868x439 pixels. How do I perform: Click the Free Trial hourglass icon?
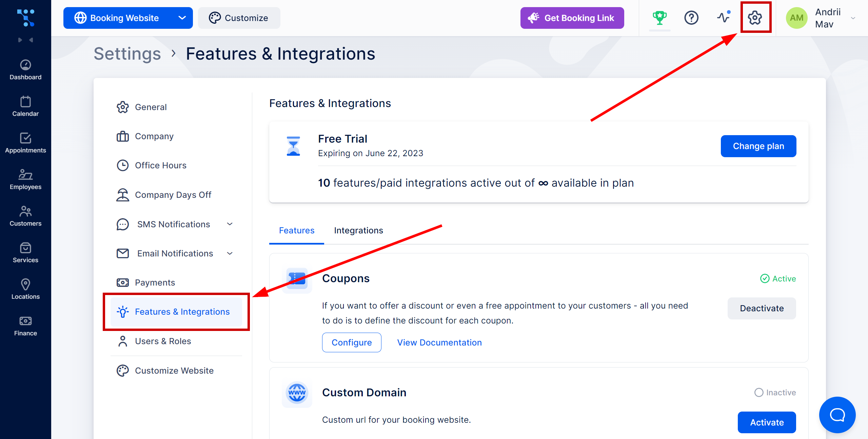click(293, 146)
